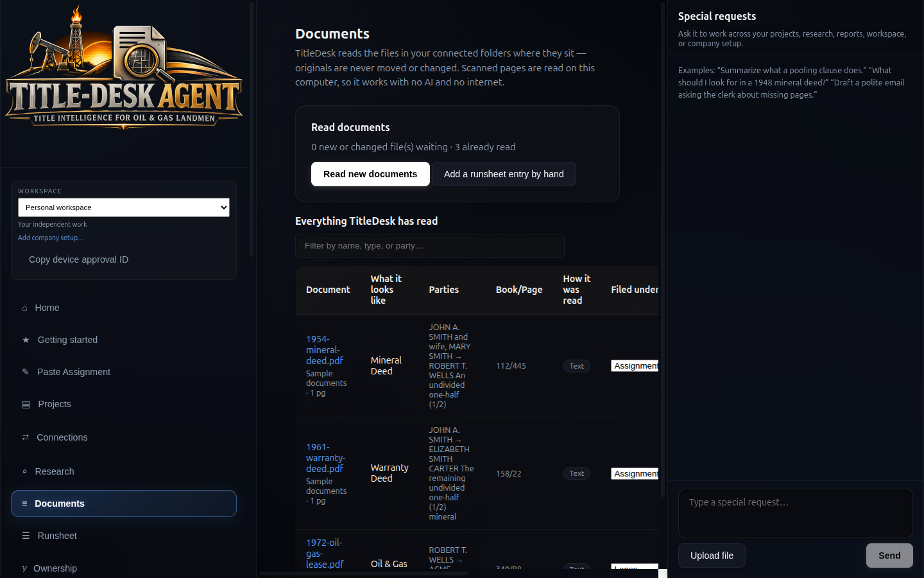924x578 pixels.
Task: Go to Home page
Action: tap(124, 308)
